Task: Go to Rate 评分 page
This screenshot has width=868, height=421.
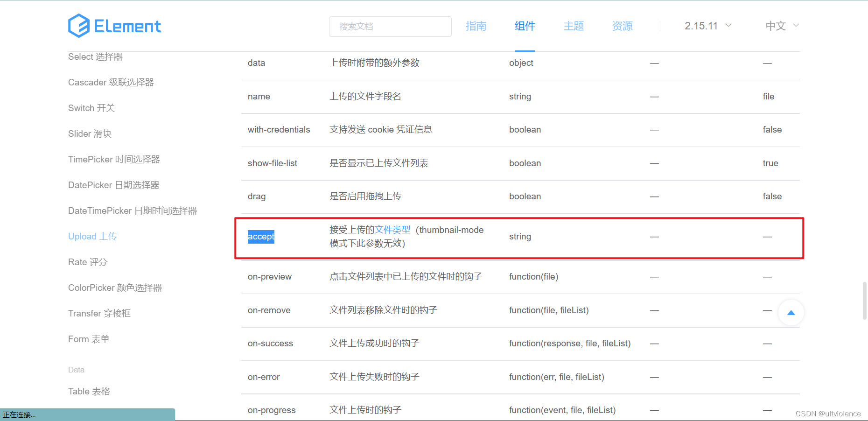Action: coord(88,262)
